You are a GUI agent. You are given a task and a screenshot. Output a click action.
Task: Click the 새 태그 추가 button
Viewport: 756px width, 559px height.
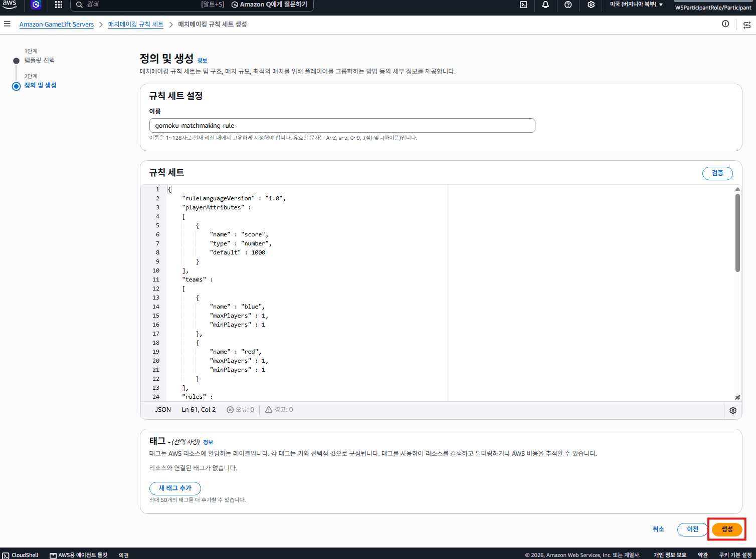(x=175, y=488)
